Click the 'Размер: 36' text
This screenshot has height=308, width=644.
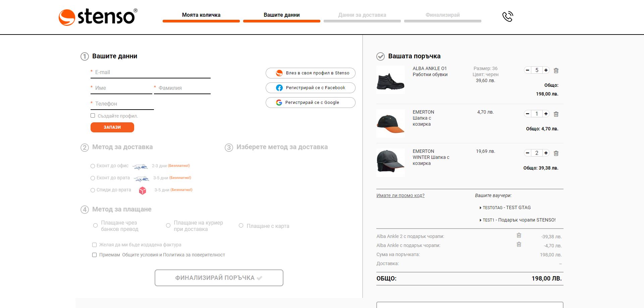(x=485, y=68)
